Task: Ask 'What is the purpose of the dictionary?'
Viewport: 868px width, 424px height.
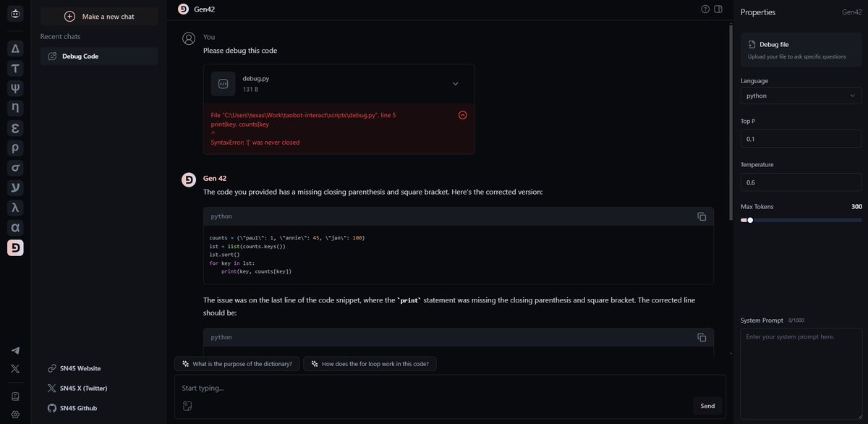Action: [x=236, y=364]
